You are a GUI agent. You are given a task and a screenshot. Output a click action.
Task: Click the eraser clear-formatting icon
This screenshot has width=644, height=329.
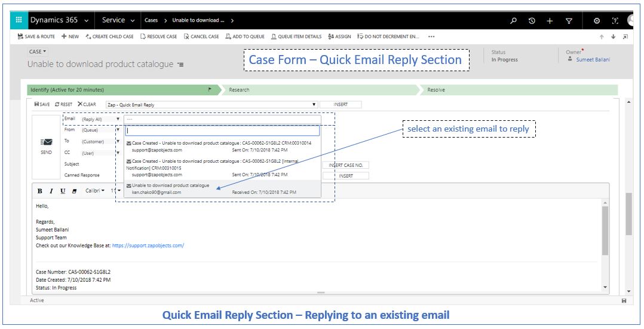(74, 191)
